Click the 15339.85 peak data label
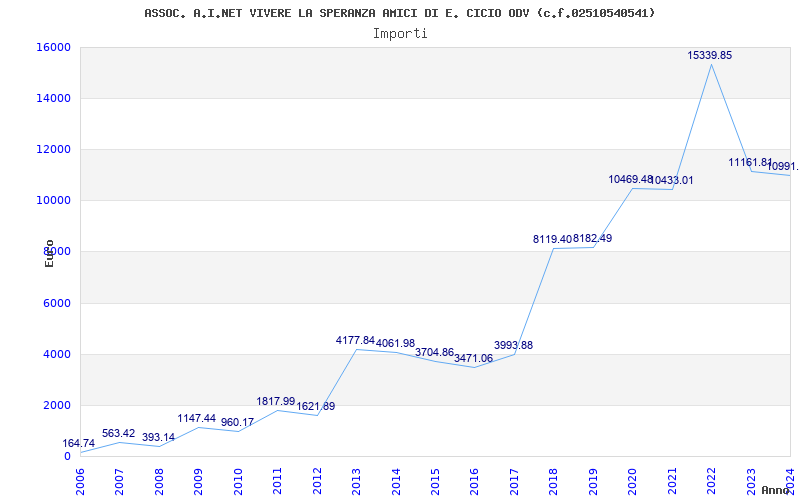Image resolution: width=800 pixels, height=500 pixels. 709,55
